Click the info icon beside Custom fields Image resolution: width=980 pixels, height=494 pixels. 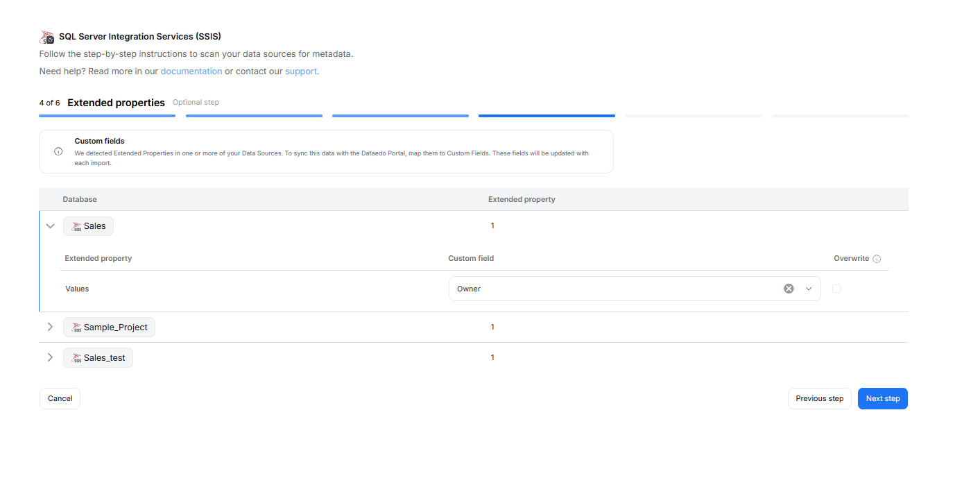click(58, 151)
